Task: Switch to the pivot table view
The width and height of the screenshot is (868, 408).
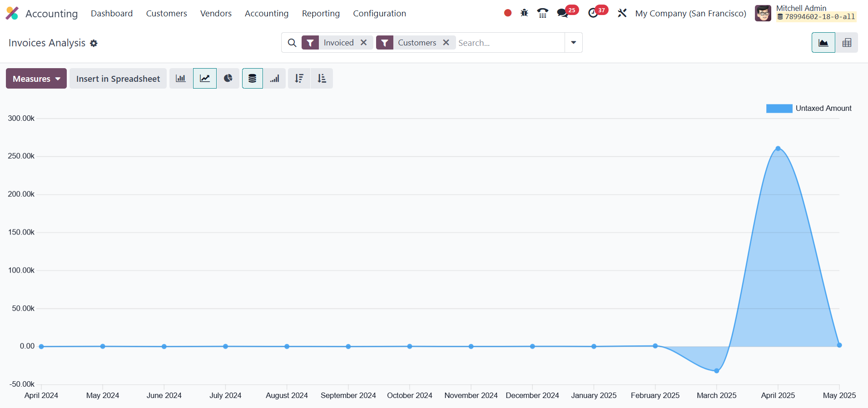Action: tap(847, 43)
